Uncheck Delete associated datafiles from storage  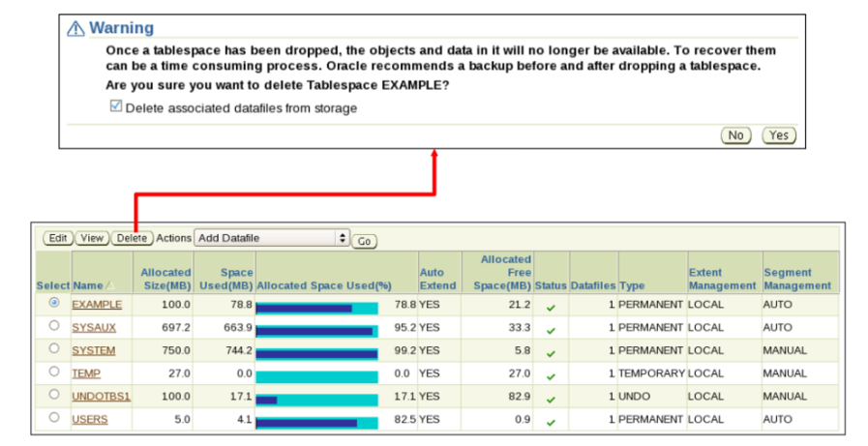click(x=116, y=105)
